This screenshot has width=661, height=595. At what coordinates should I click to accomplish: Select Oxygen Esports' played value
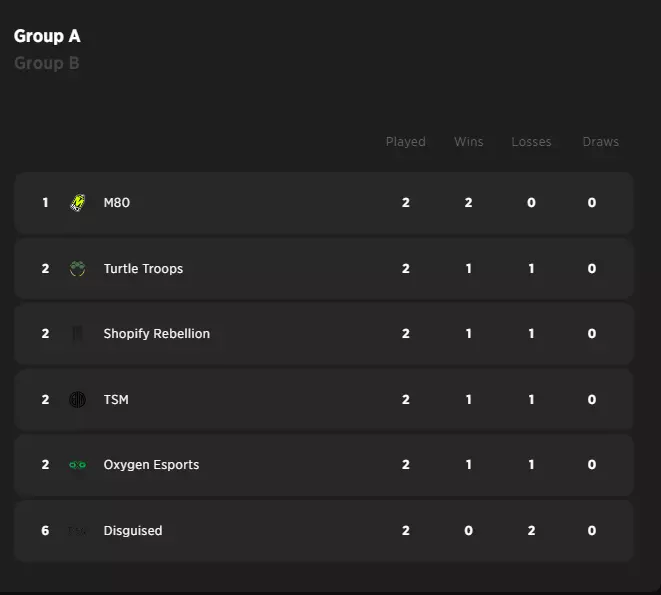point(406,465)
